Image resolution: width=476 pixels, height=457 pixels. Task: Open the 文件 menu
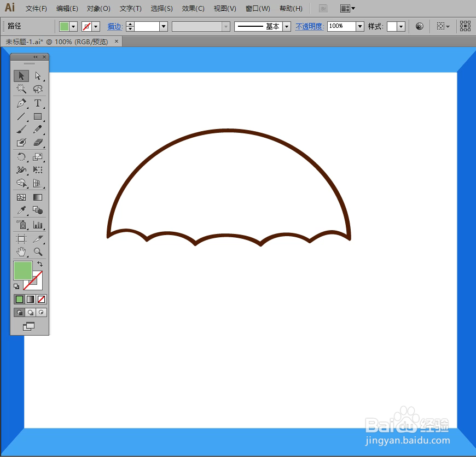pyautogui.click(x=35, y=8)
